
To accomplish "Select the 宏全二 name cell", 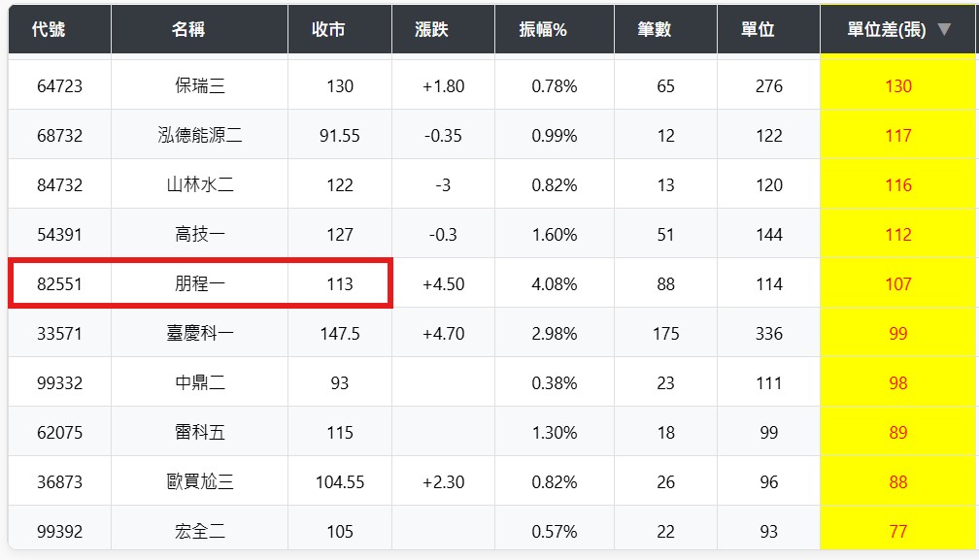I will coord(199,532).
